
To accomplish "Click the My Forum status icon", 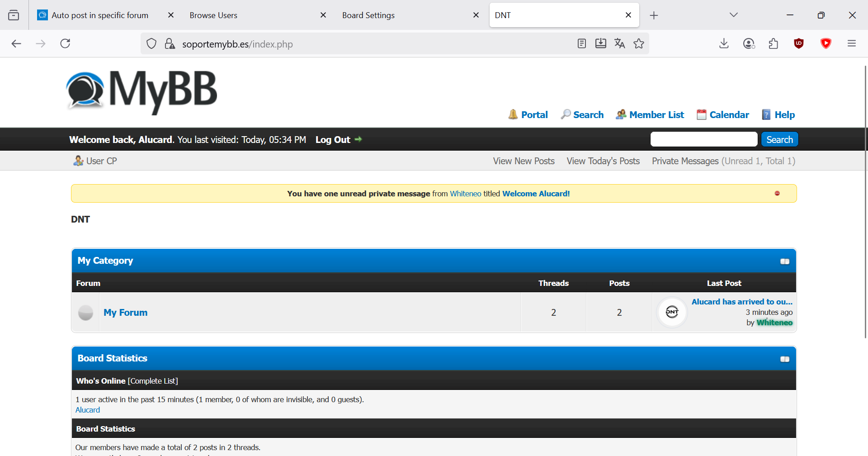I will coord(85,313).
